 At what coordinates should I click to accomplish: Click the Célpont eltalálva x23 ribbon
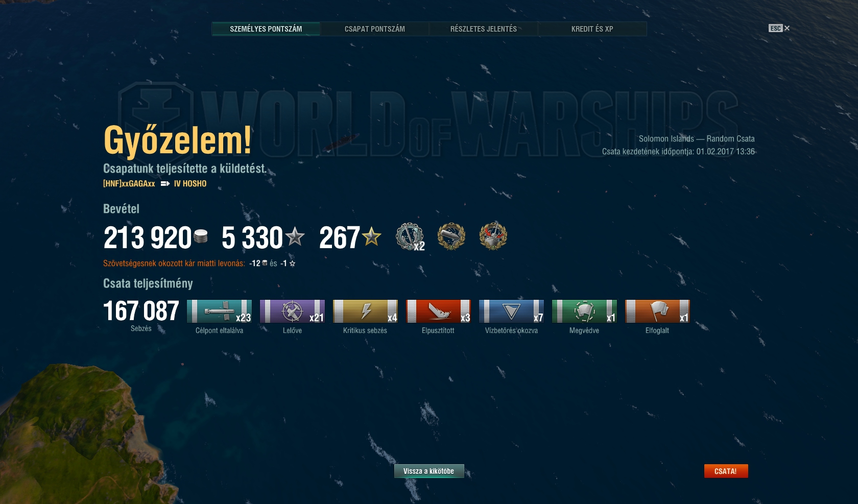219,311
